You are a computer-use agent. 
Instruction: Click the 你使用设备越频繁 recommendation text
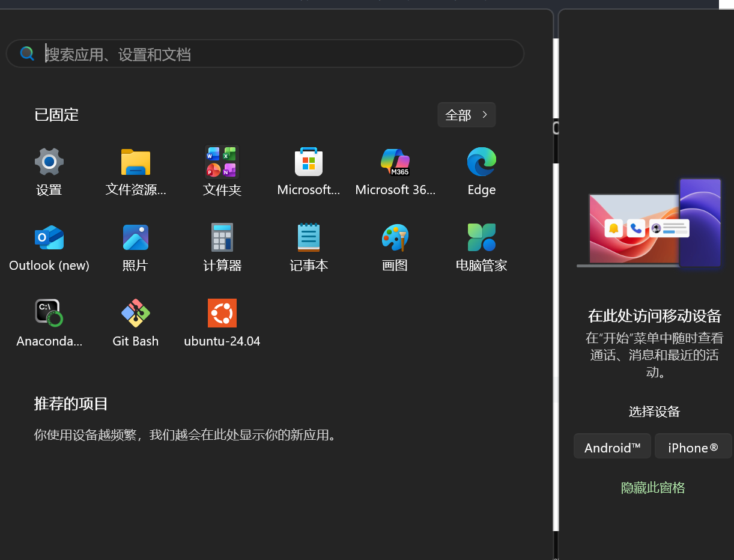point(187,435)
